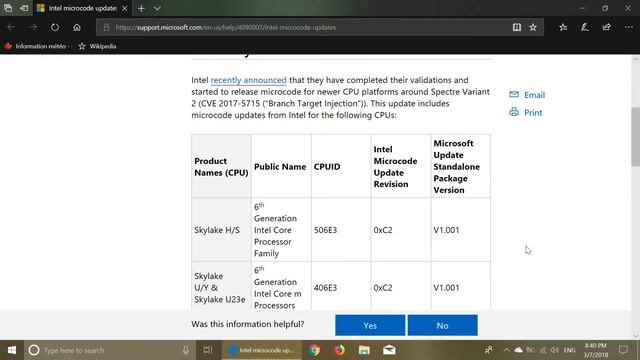Viewport: 640px width, 360px height.
Task: Select CPUID value 406E3
Action: tap(325, 288)
